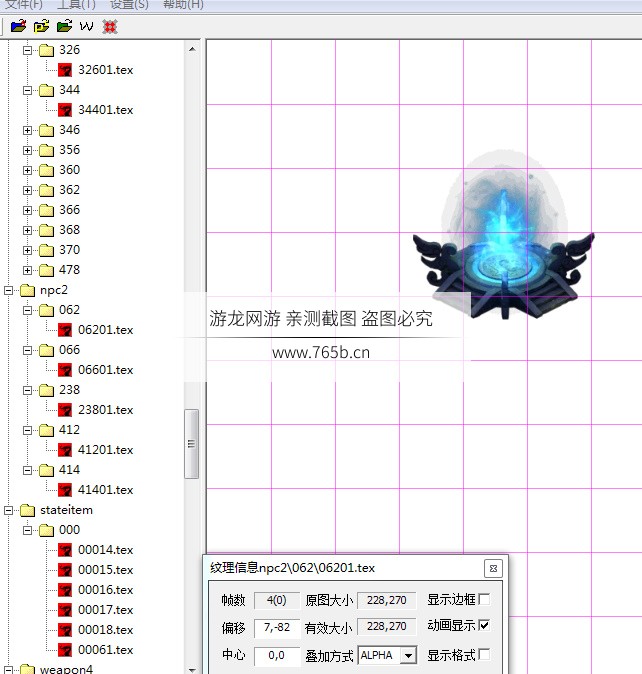
Task: Enable the 显示边框 checkbox
Action: (484, 599)
